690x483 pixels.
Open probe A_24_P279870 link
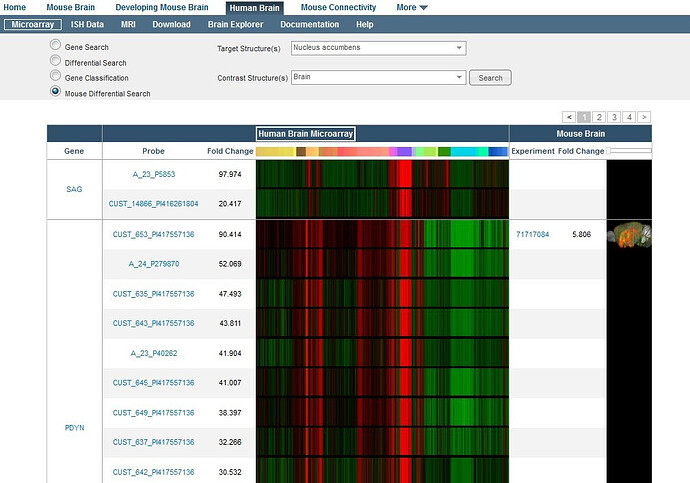point(154,264)
